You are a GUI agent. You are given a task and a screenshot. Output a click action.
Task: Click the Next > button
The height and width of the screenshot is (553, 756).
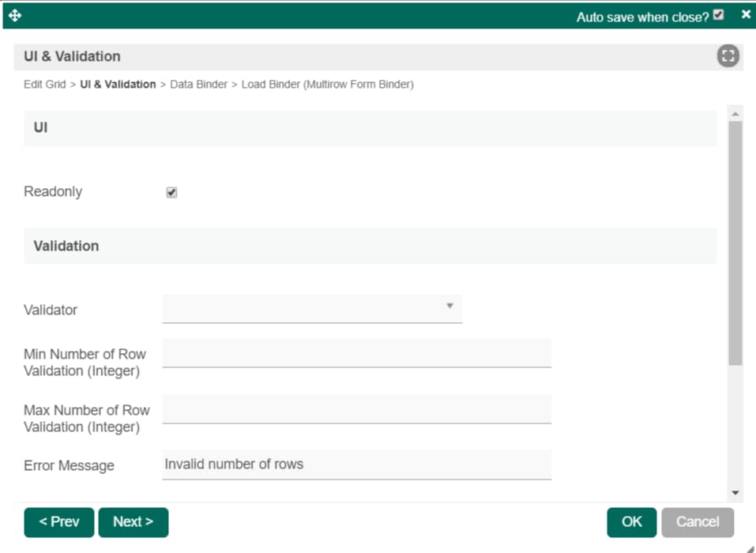coord(133,522)
